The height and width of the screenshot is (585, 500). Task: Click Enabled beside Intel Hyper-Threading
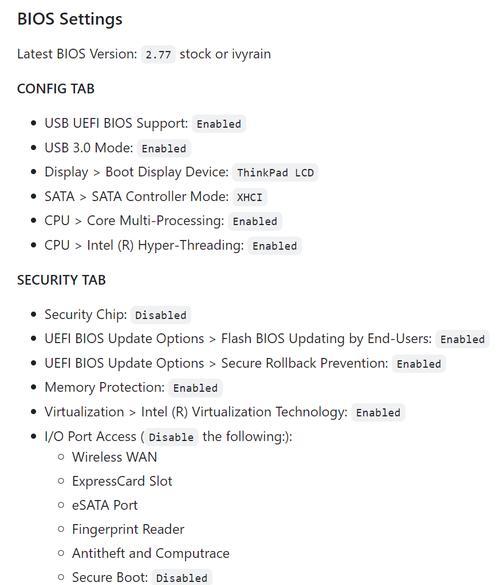click(x=275, y=246)
